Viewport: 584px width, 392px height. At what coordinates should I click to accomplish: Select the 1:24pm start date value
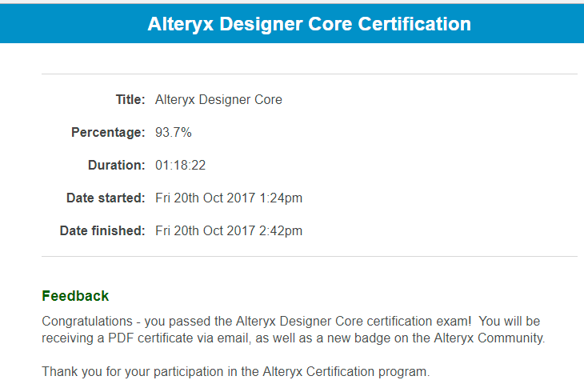[228, 198]
